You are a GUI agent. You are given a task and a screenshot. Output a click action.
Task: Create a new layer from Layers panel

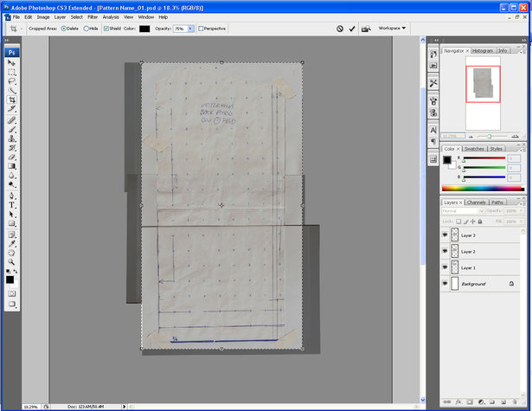(x=503, y=401)
